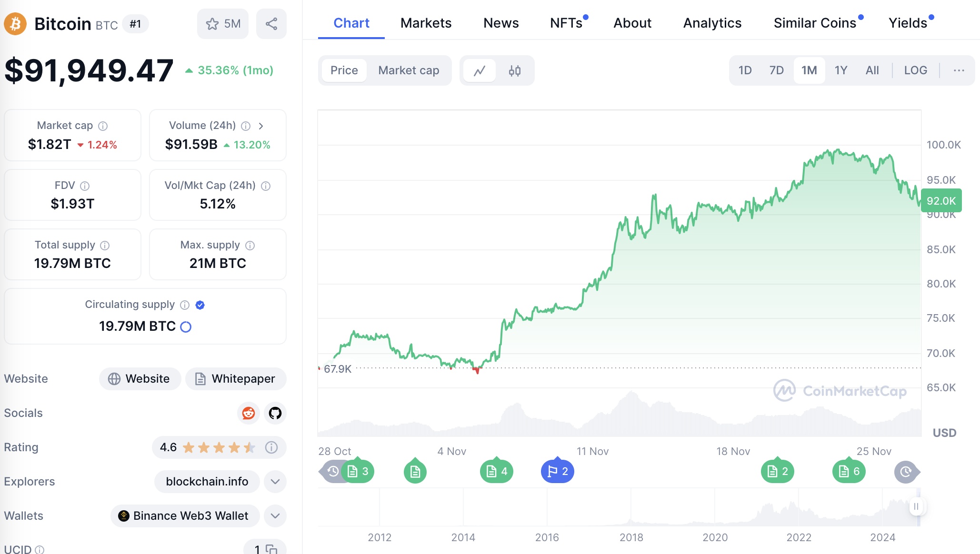Add Bitcoin to watchlist with star button
This screenshot has width=980, height=554.
pos(223,24)
